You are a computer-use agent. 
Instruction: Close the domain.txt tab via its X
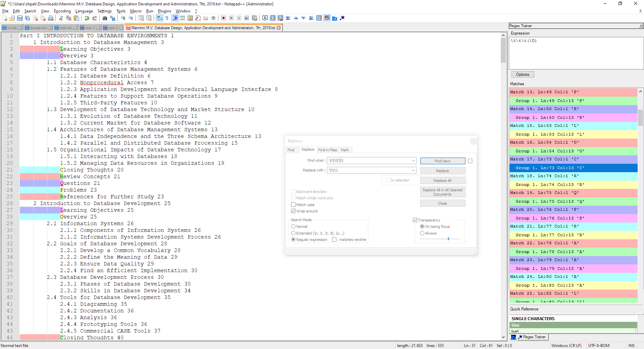[50, 28]
